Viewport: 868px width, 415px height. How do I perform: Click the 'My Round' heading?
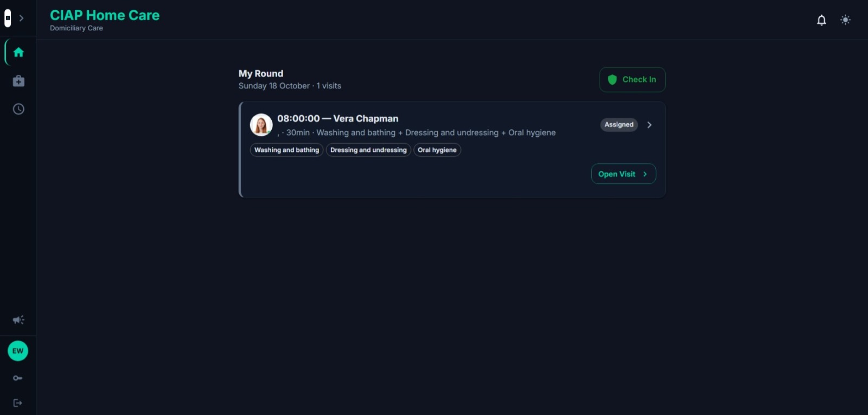[261, 74]
